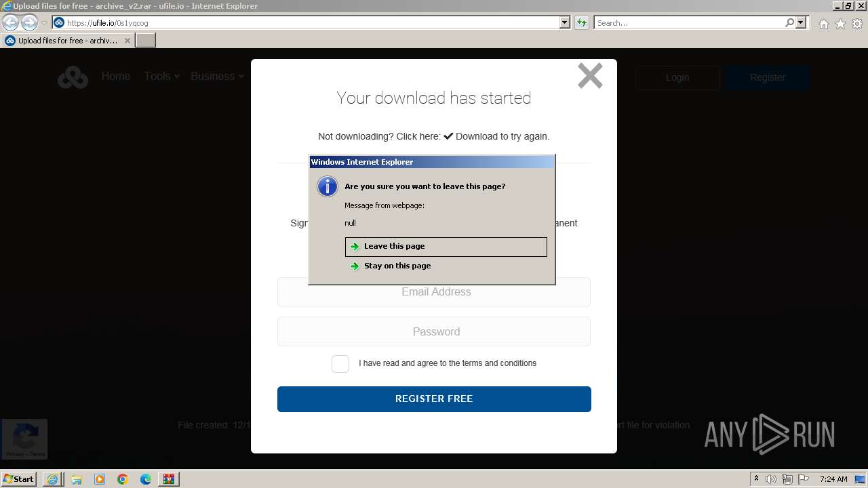The image size is (868, 488).
Task: Show hidden system tray icons
Action: (756, 479)
